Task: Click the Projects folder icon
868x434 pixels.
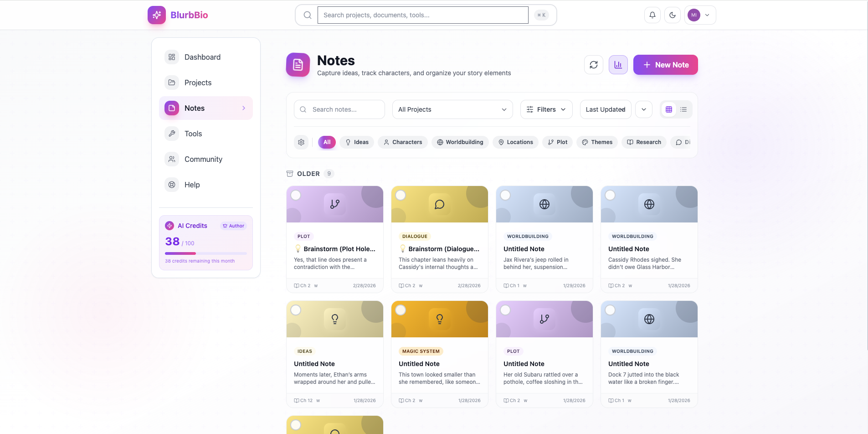Action: coord(172,83)
